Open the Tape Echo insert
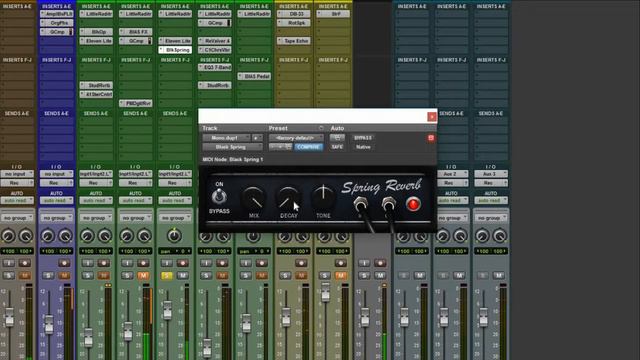 tap(294, 41)
